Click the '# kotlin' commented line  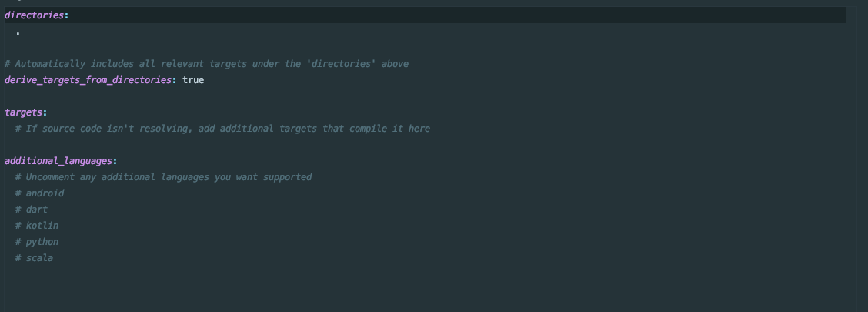tap(37, 226)
